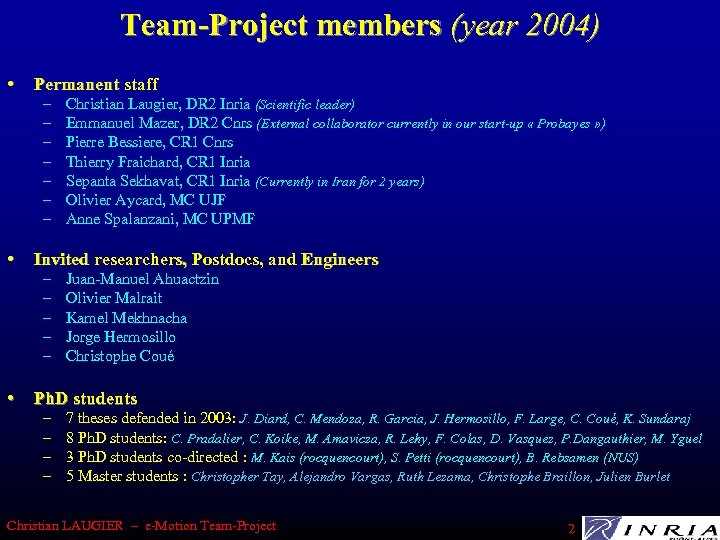Screen dimensions: 720x540
Task: Click the name 'K. Sundaraj' in theses list
Action: (x=657, y=419)
